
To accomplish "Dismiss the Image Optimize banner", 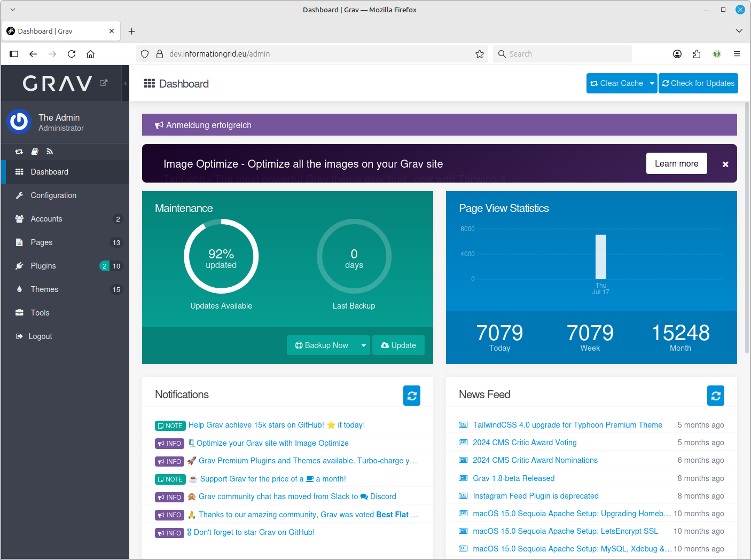I will point(725,164).
